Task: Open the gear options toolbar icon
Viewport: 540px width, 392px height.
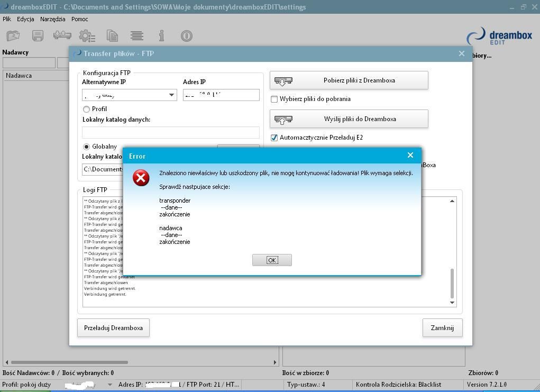Action: [87, 35]
